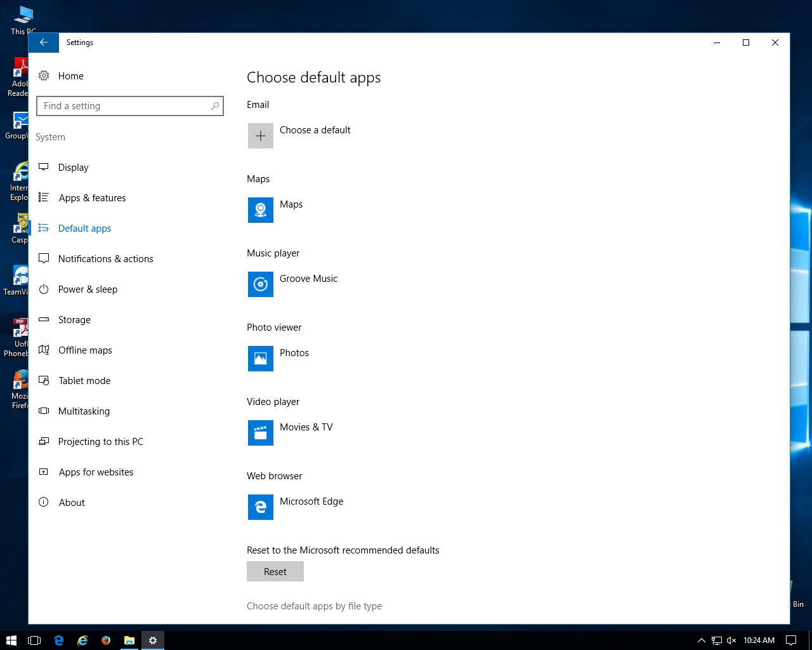Click the Apps for websites icon
The height and width of the screenshot is (650, 812).
44,472
